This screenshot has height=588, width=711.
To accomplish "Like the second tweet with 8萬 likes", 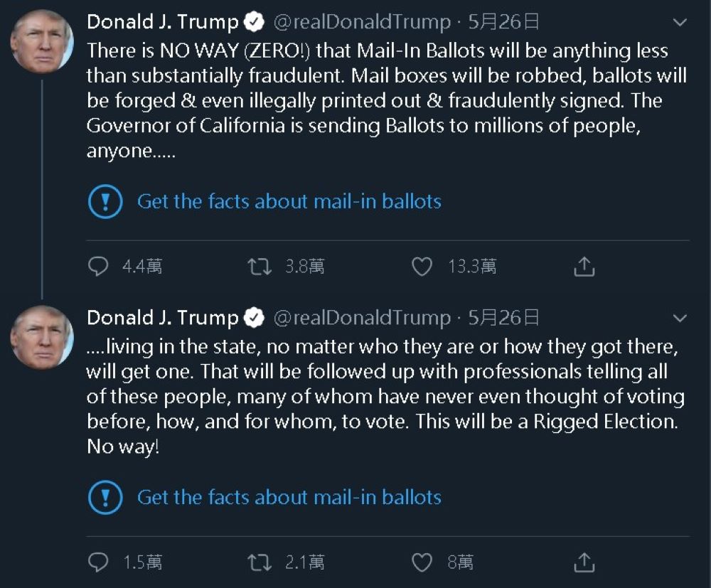I will click(422, 563).
